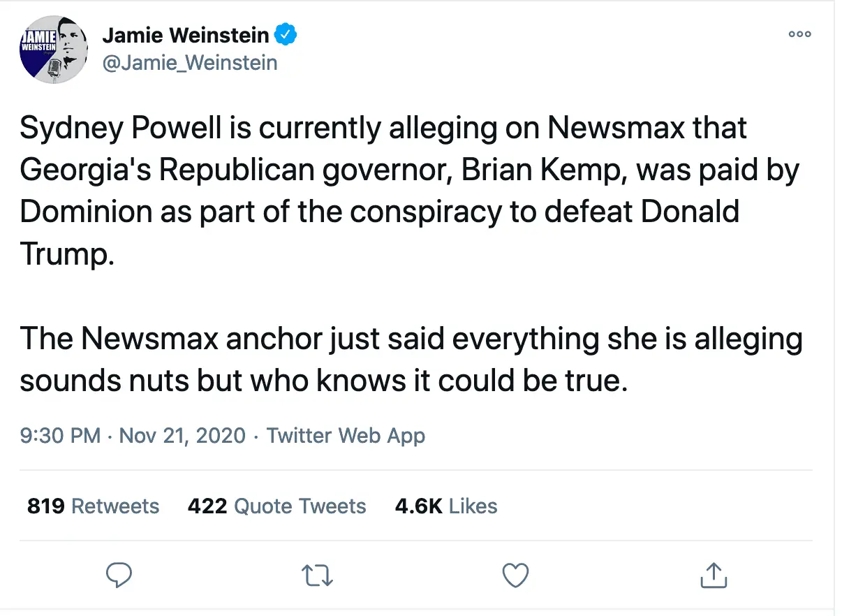Open the three-dot more options menu
Screen dimensions: 842x616
click(799, 34)
